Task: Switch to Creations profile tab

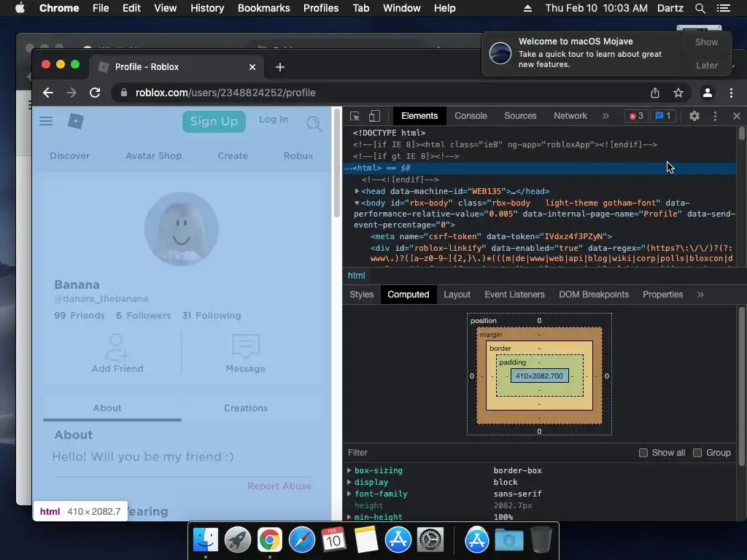Action: click(246, 408)
